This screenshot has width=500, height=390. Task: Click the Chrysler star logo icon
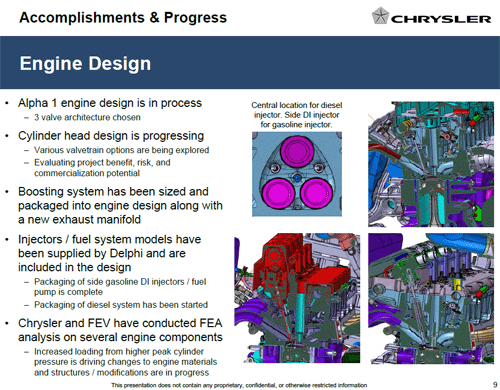[x=380, y=16]
